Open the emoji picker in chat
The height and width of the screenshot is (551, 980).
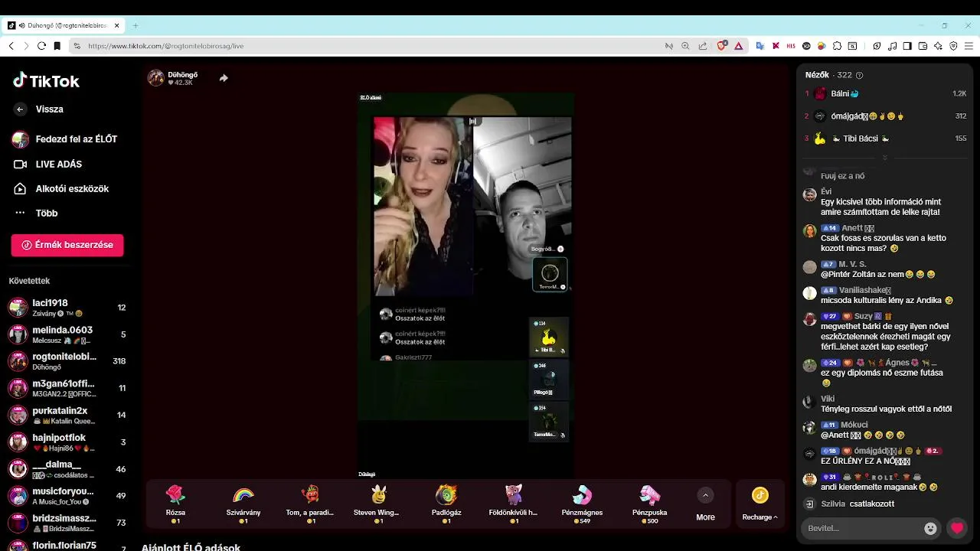point(930,528)
